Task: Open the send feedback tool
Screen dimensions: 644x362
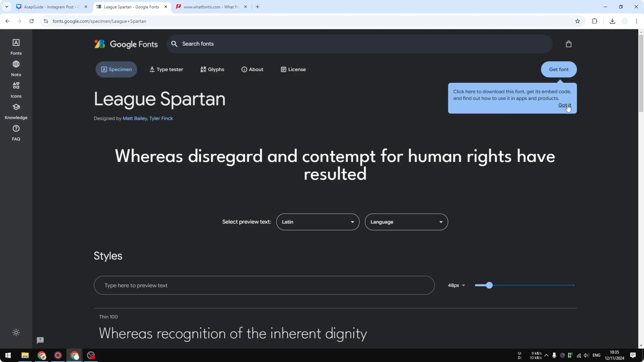Action: pyautogui.click(x=40, y=340)
